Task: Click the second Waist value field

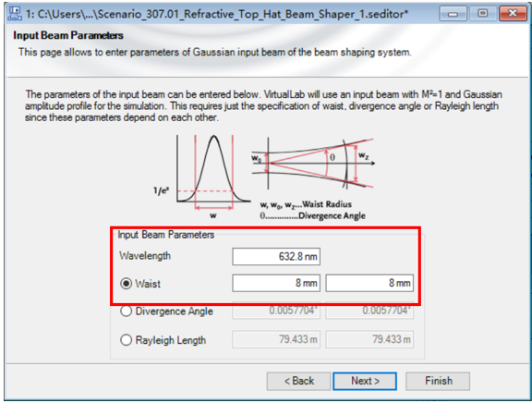Action: pos(369,283)
